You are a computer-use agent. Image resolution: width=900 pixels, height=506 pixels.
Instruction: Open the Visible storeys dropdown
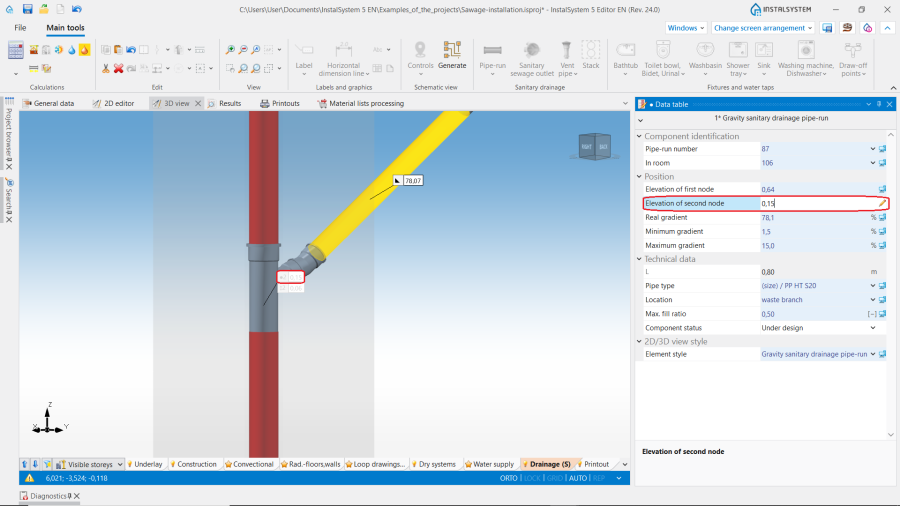click(120, 464)
